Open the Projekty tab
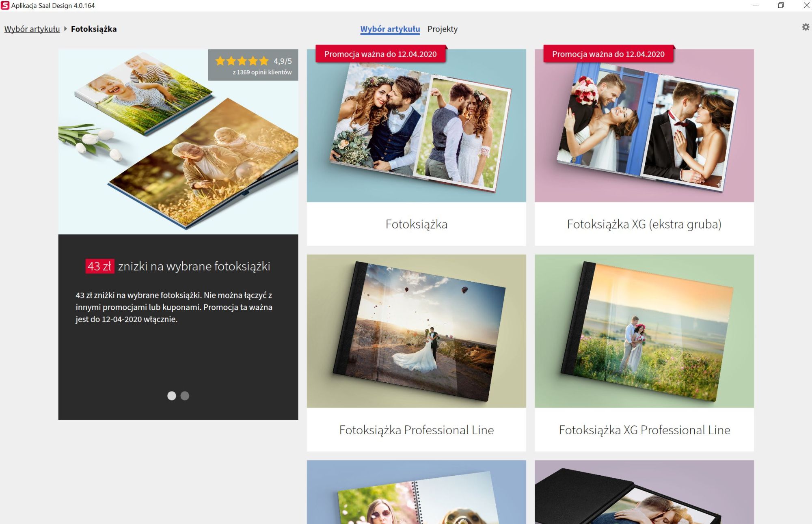The height and width of the screenshot is (524, 812). coord(442,29)
